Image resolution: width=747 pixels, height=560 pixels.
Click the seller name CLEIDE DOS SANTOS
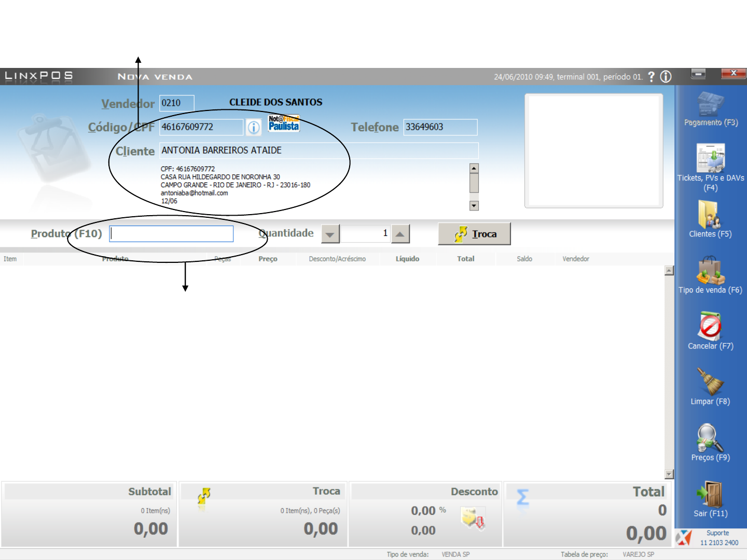click(x=276, y=103)
